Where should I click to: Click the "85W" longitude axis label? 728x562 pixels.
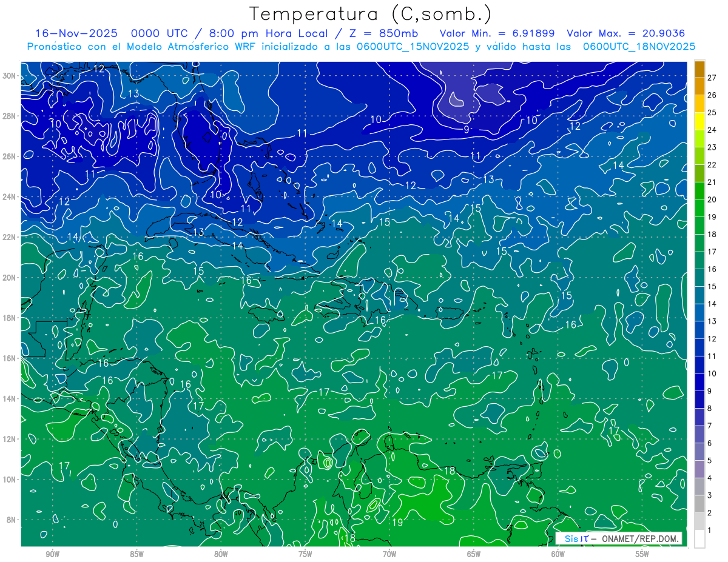(137, 554)
